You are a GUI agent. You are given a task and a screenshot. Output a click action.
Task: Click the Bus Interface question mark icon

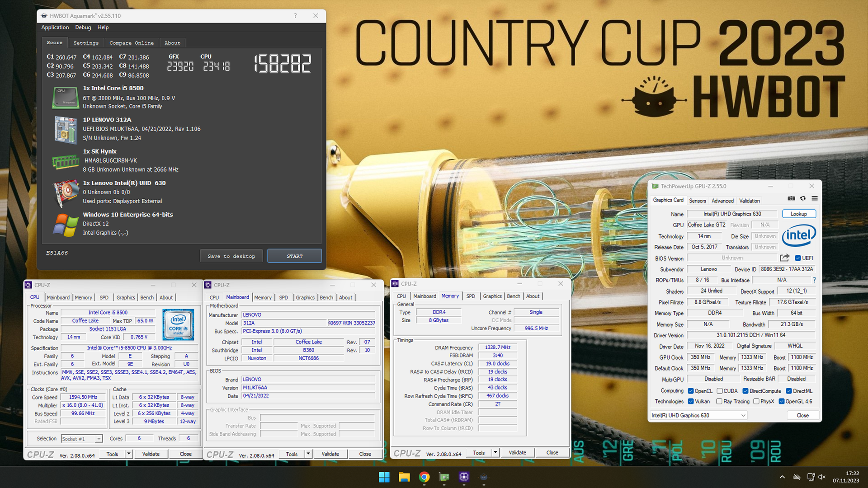[x=814, y=280]
